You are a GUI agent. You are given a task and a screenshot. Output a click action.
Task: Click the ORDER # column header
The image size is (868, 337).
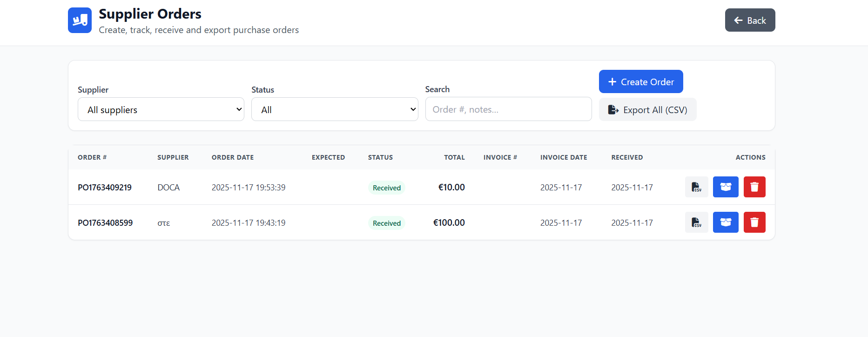click(92, 157)
